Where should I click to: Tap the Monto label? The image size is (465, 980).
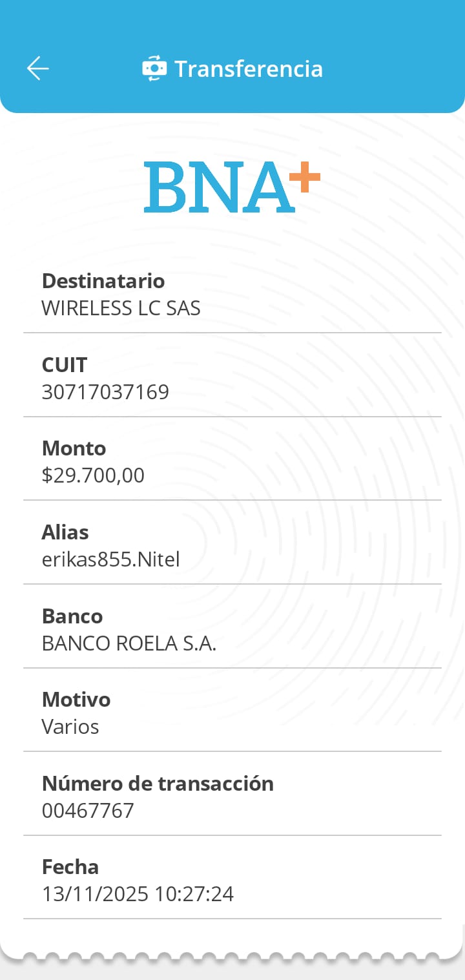[74, 448]
